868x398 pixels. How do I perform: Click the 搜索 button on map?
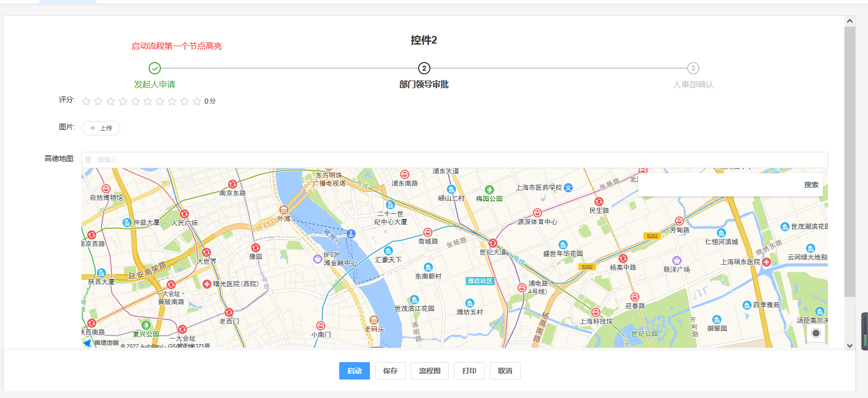coord(811,185)
